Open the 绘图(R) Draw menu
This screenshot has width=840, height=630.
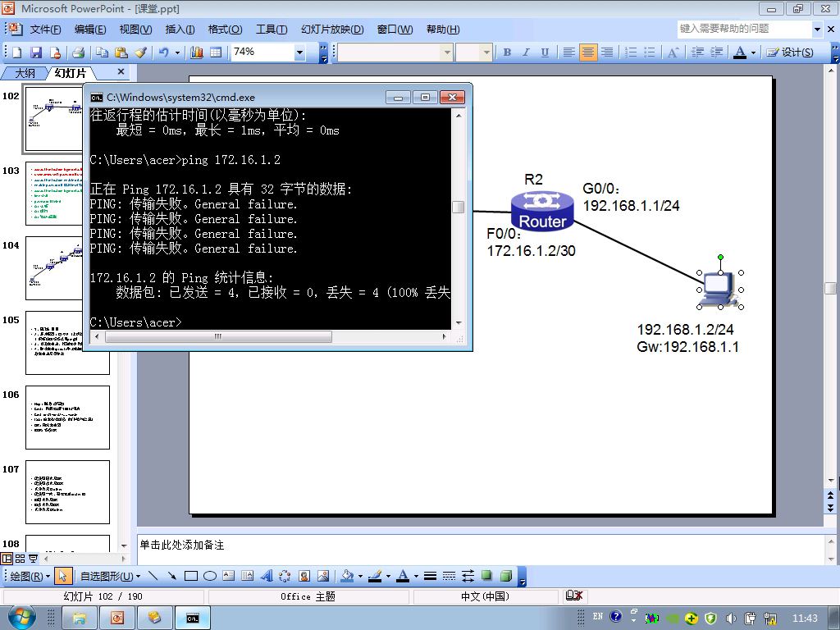click(x=30, y=576)
